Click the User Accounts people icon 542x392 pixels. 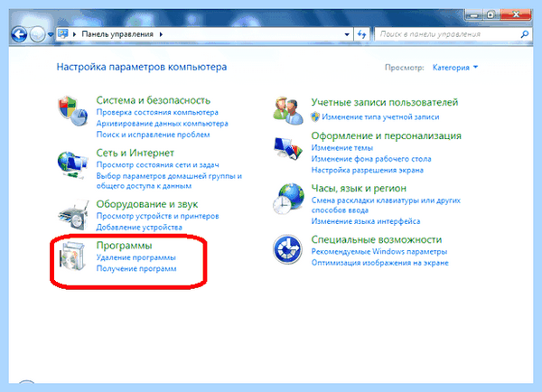pos(287,110)
